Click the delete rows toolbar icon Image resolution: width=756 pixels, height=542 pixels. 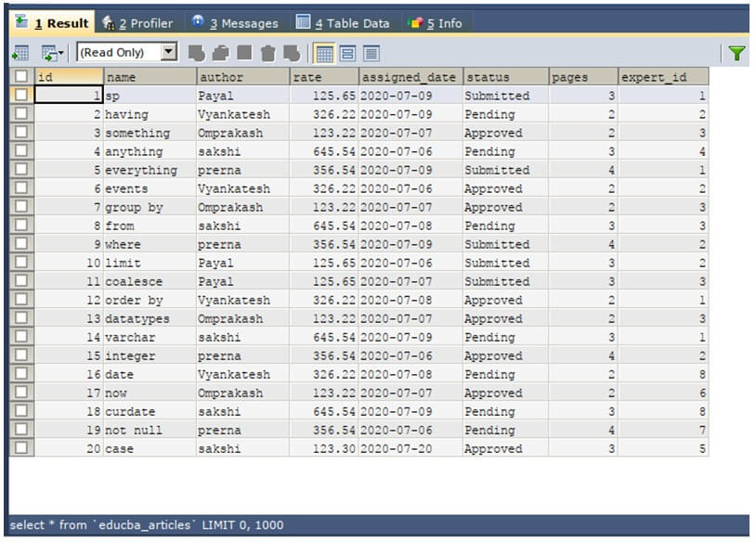pos(269,53)
